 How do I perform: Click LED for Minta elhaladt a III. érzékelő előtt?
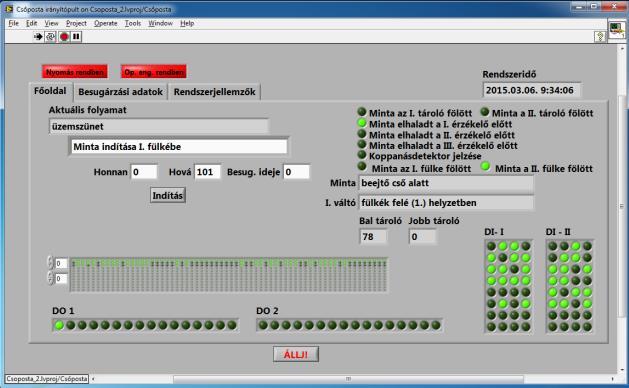point(362,144)
